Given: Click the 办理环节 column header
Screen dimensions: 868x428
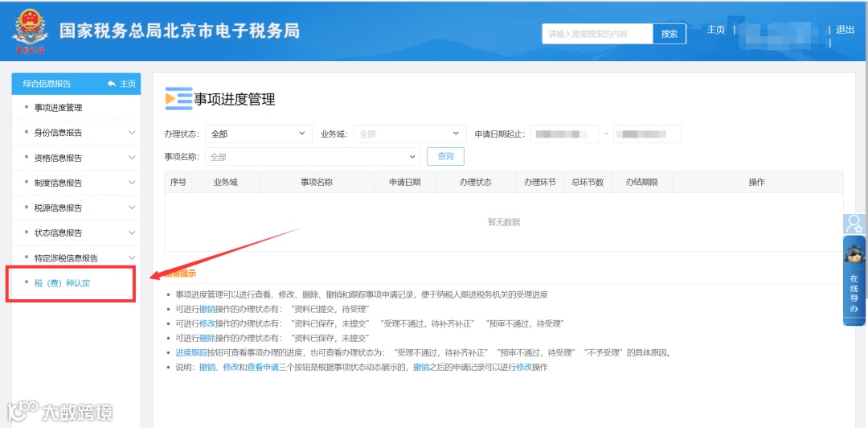Looking at the screenshot, I should 540,182.
